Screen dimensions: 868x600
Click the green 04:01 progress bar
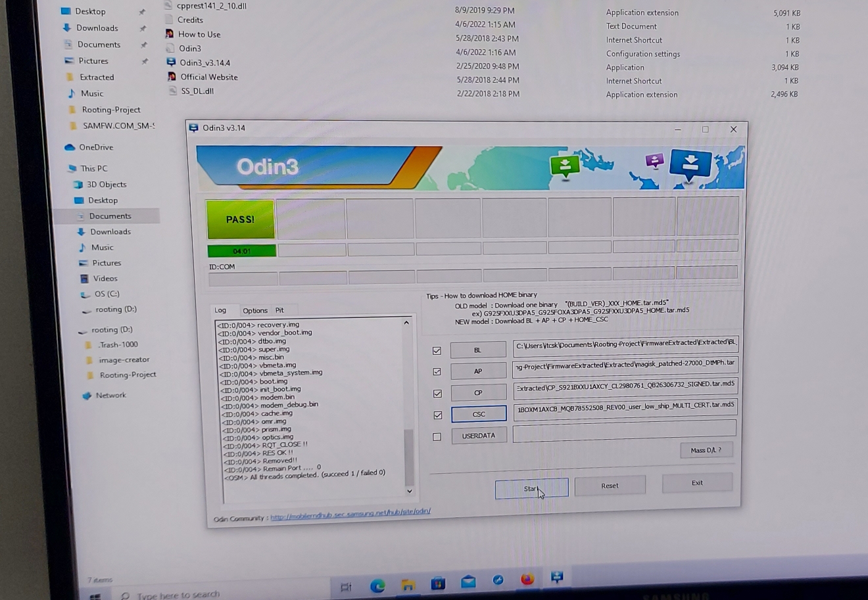[241, 251]
